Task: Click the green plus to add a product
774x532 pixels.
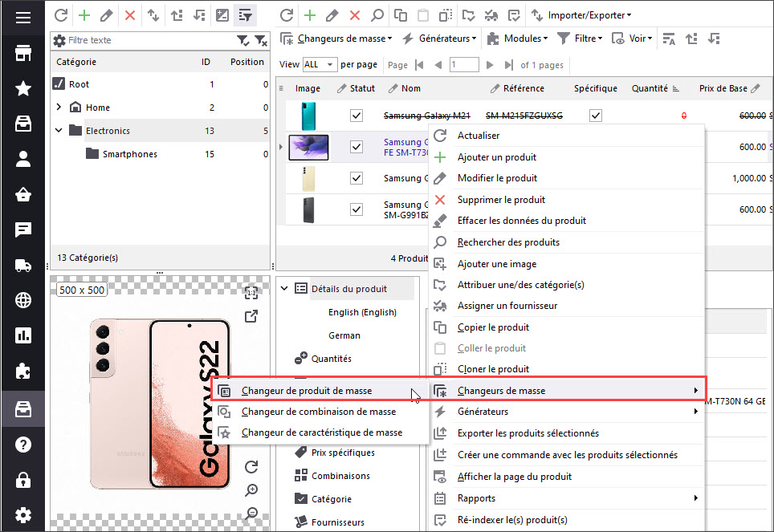Action: [x=309, y=15]
